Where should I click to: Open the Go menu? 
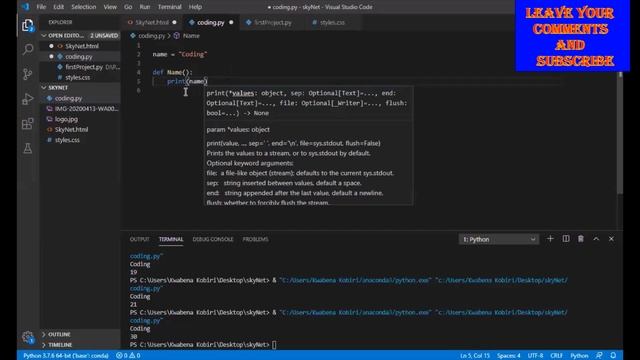click(x=128, y=7)
